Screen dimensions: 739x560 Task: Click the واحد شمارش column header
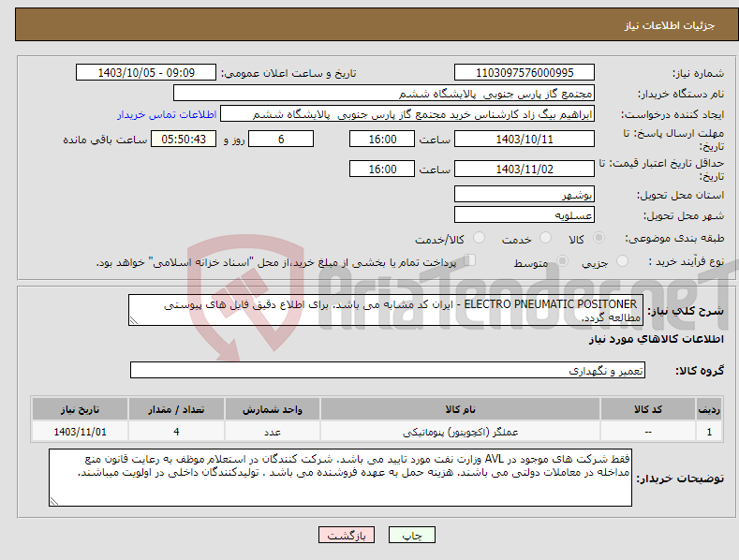click(273, 409)
